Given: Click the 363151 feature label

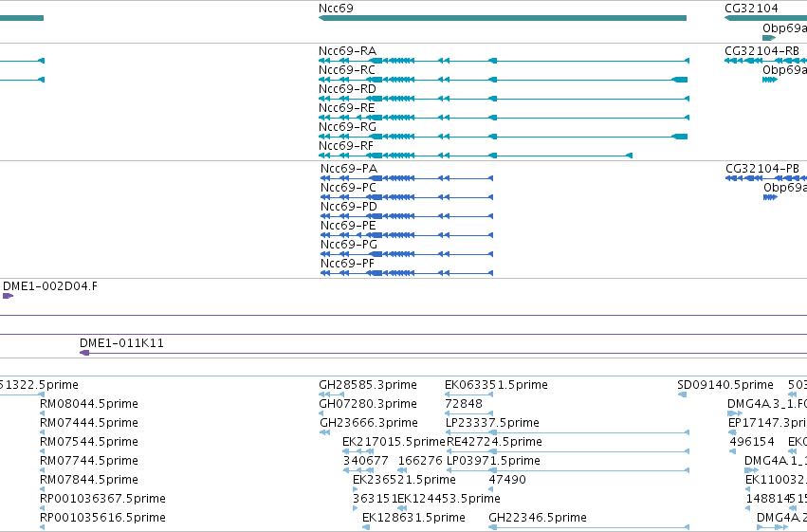Looking at the screenshot, I should (x=375, y=499).
